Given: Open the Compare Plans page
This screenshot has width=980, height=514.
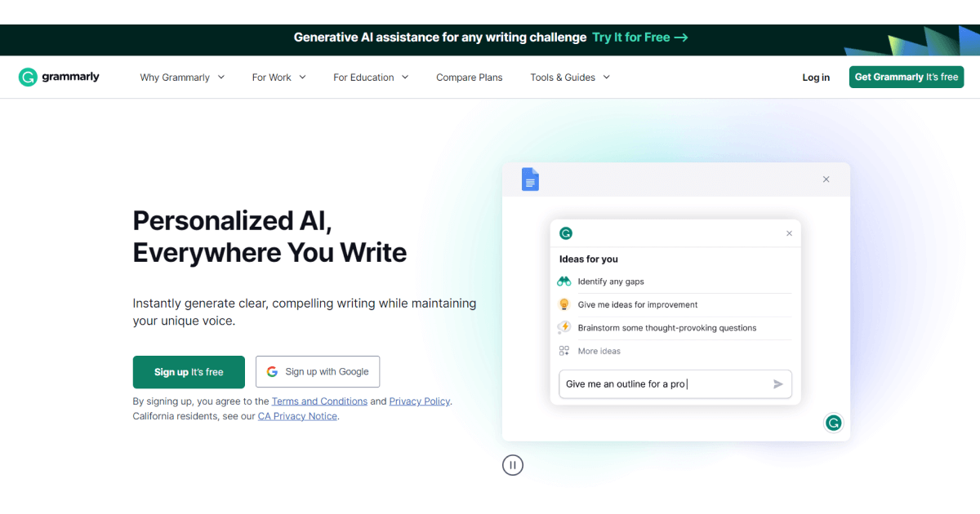Looking at the screenshot, I should pos(470,78).
